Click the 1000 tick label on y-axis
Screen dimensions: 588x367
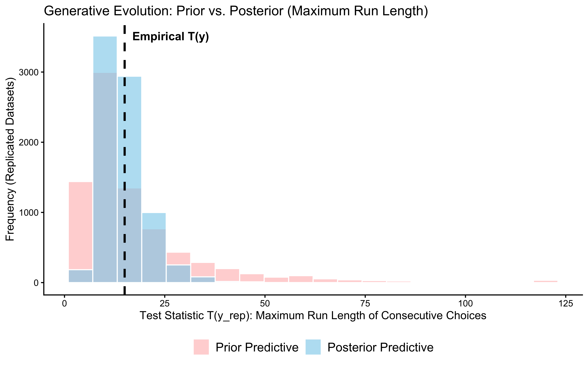[29, 213]
